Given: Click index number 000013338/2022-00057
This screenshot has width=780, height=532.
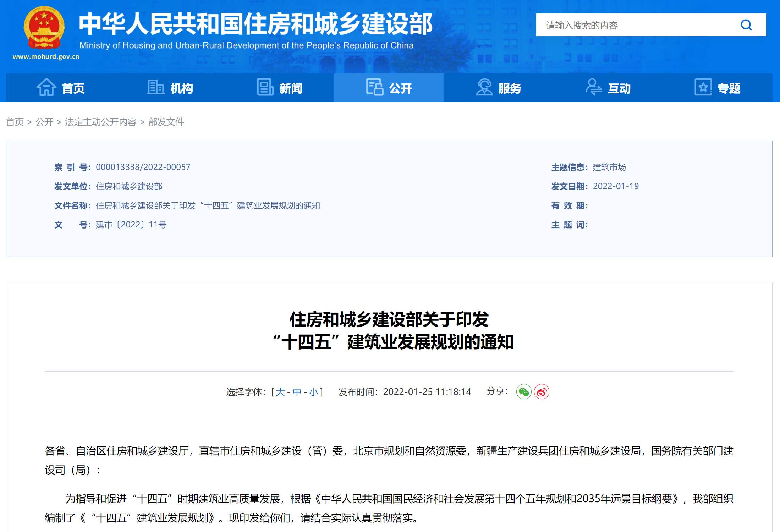Looking at the screenshot, I should (x=143, y=167).
